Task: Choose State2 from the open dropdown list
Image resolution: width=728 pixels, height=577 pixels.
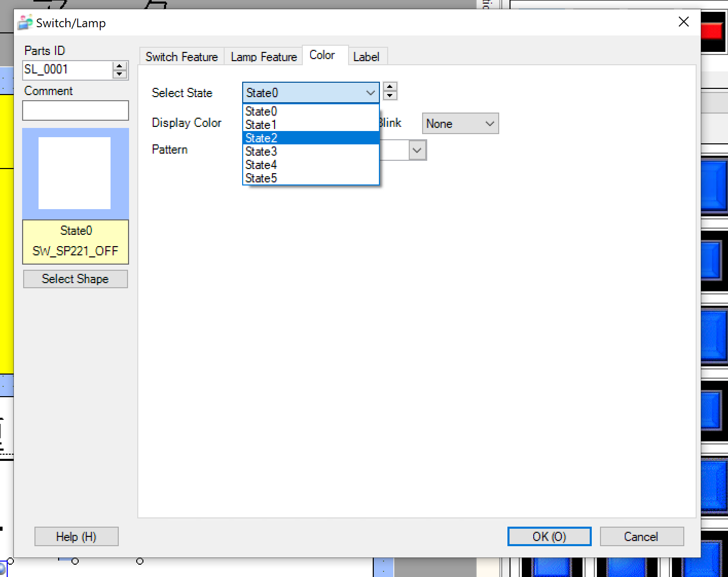Action: click(x=311, y=138)
